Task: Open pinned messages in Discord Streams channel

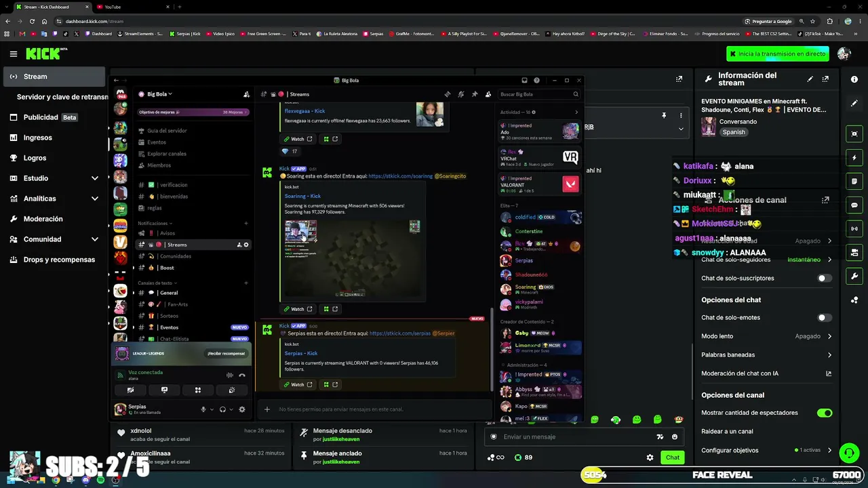Action: click(475, 94)
